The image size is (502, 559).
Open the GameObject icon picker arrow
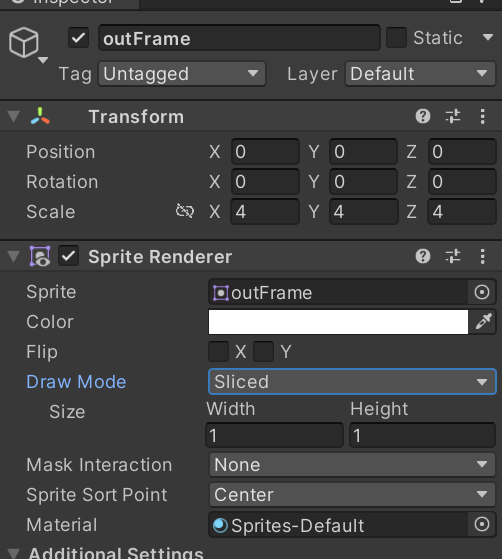(43, 60)
